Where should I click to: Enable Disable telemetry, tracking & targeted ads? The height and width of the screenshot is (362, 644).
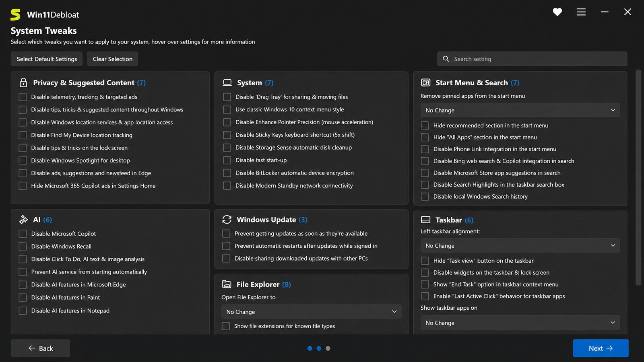(23, 97)
